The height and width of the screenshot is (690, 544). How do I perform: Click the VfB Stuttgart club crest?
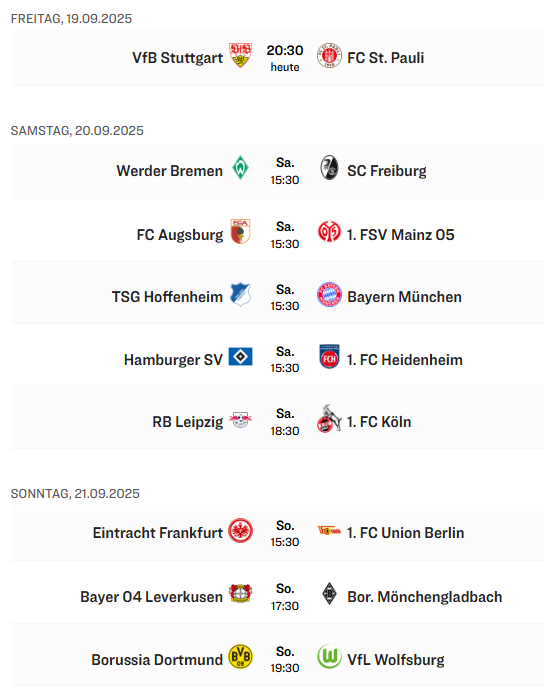click(x=240, y=55)
